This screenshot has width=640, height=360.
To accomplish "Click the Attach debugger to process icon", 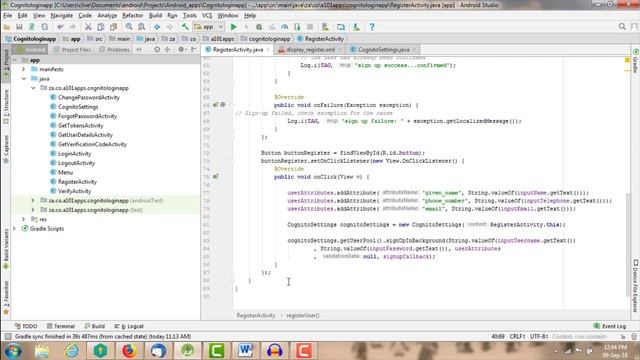I will pyautogui.click(x=297, y=27).
